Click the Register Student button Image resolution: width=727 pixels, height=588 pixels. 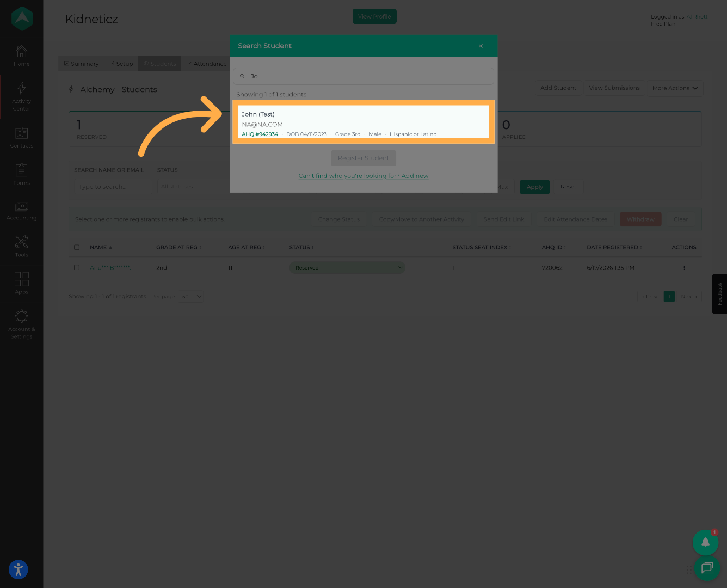coord(363,158)
